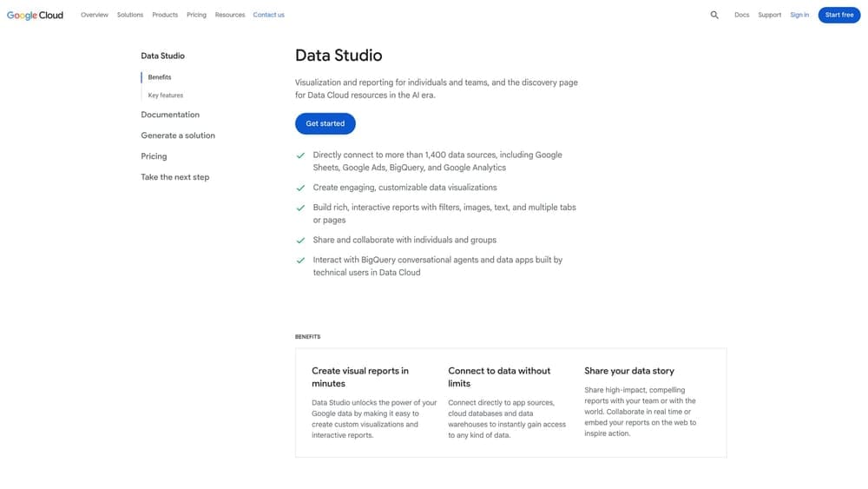Select Take the next step in sidebar
The image size is (868, 489).
175,177
